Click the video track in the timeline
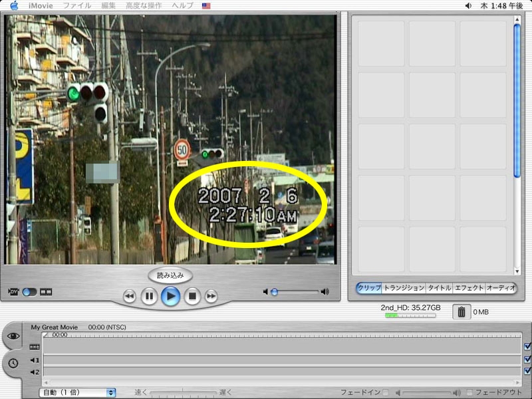Image resolution: width=532 pixels, height=399 pixels. coord(282,346)
